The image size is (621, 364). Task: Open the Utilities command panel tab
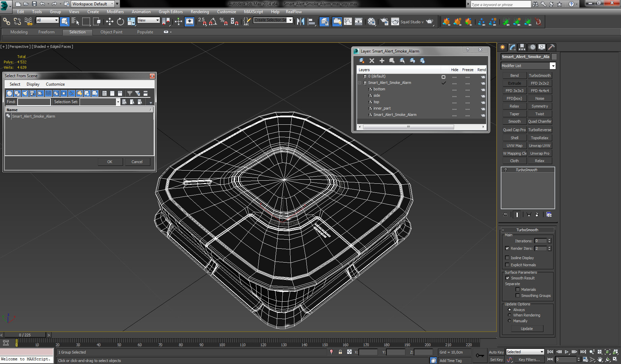[552, 47]
